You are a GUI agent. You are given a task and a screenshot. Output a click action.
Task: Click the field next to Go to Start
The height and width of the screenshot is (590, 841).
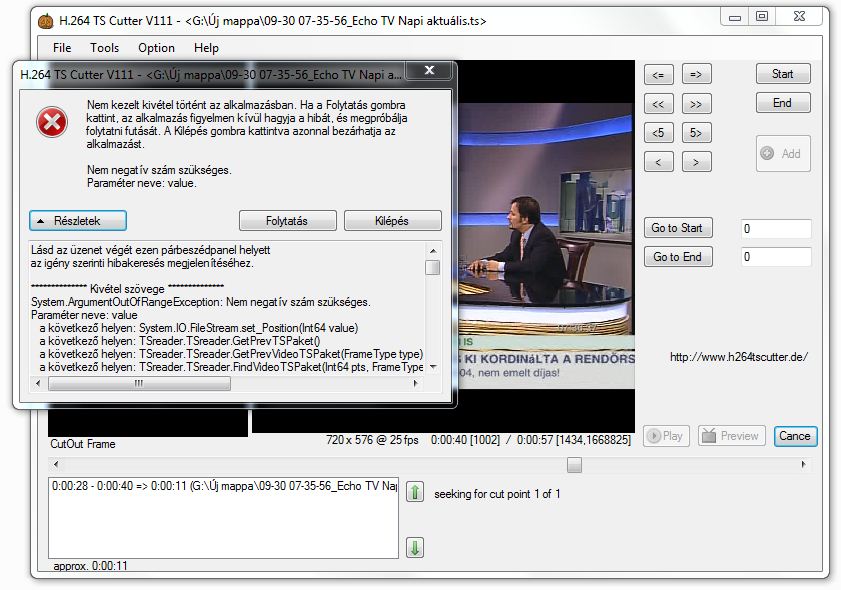pos(776,228)
